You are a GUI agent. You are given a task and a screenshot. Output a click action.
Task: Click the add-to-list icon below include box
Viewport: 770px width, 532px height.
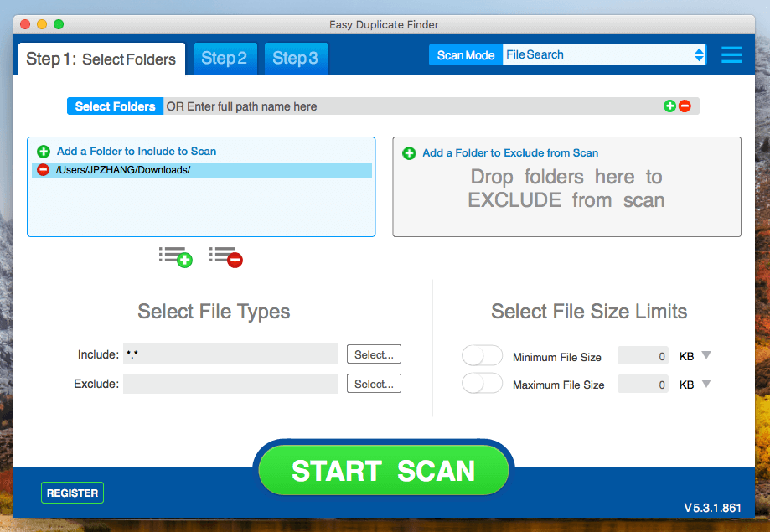(x=175, y=257)
